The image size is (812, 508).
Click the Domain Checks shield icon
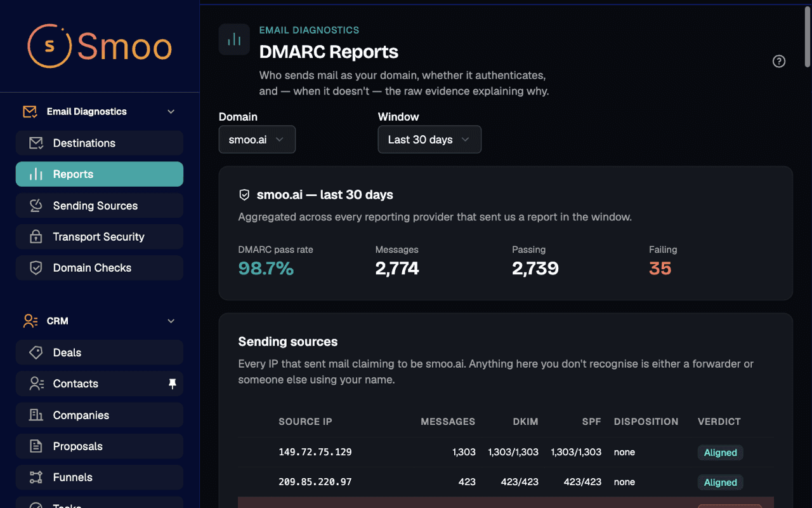36,267
